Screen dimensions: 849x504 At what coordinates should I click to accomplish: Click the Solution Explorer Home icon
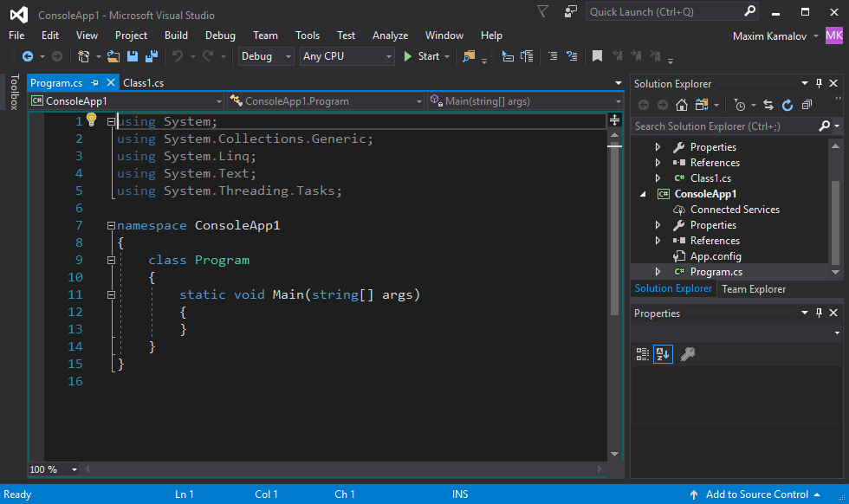coord(682,105)
